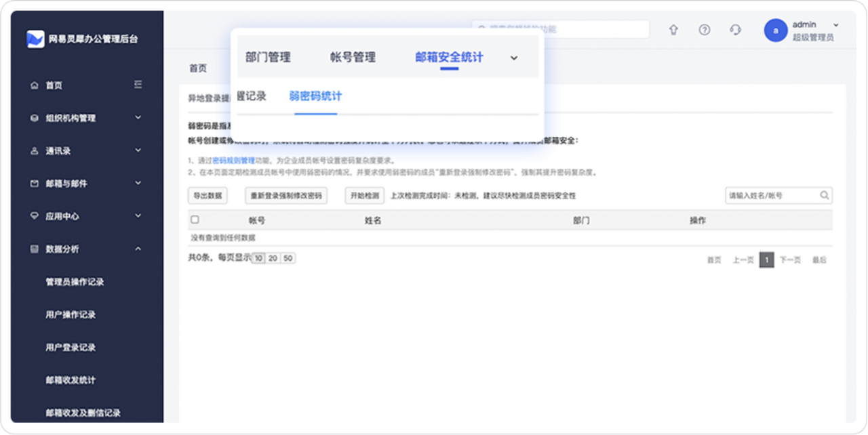Click the search magnifier in name filter
The width and height of the screenshot is (868, 435).
point(824,195)
